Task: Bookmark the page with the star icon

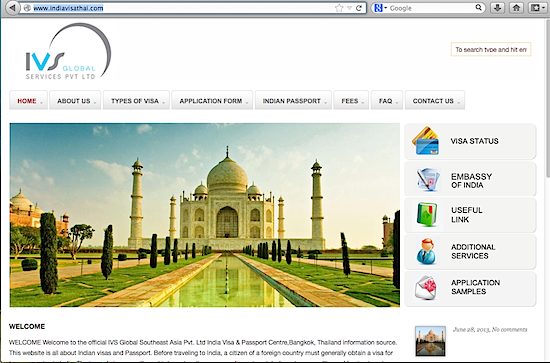Action: point(339,8)
